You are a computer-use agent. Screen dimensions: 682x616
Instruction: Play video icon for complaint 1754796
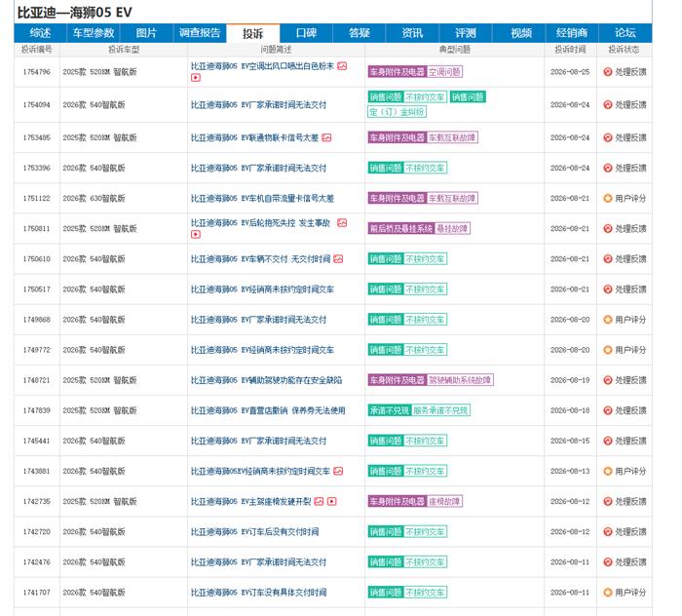coord(196,77)
